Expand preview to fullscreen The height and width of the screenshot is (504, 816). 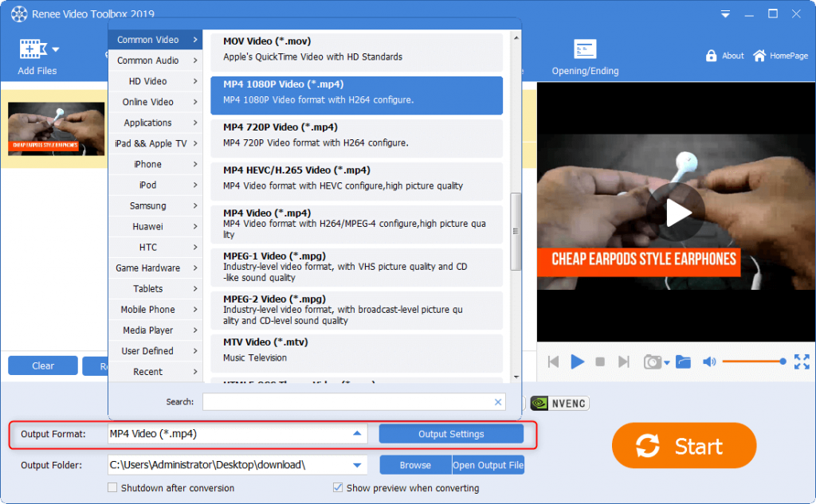(x=802, y=361)
